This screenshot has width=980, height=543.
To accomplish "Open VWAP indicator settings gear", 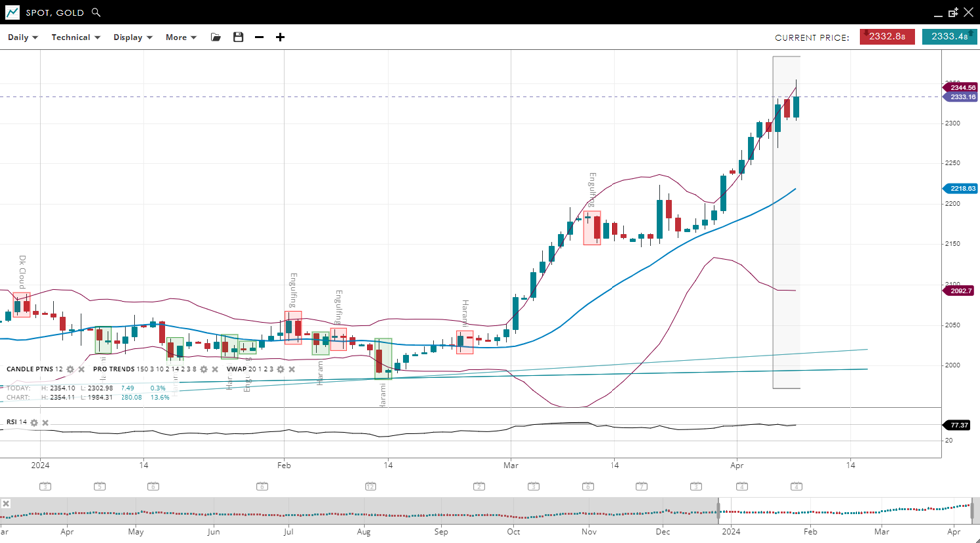I will (280, 369).
